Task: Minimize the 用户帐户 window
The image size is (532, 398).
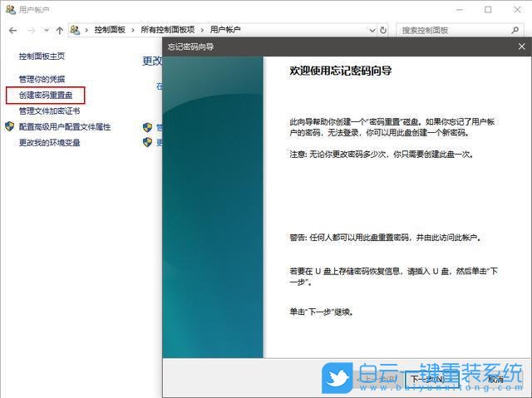Action: tap(460, 9)
